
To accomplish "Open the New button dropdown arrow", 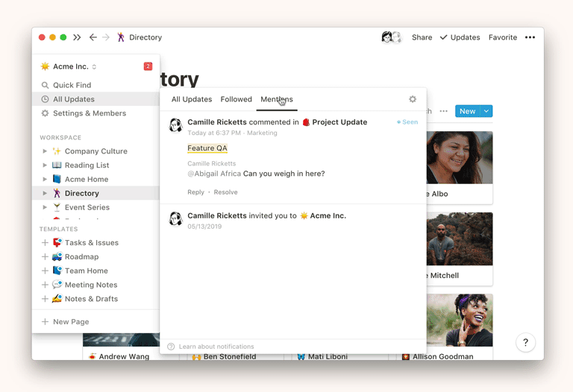I will pyautogui.click(x=486, y=111).
